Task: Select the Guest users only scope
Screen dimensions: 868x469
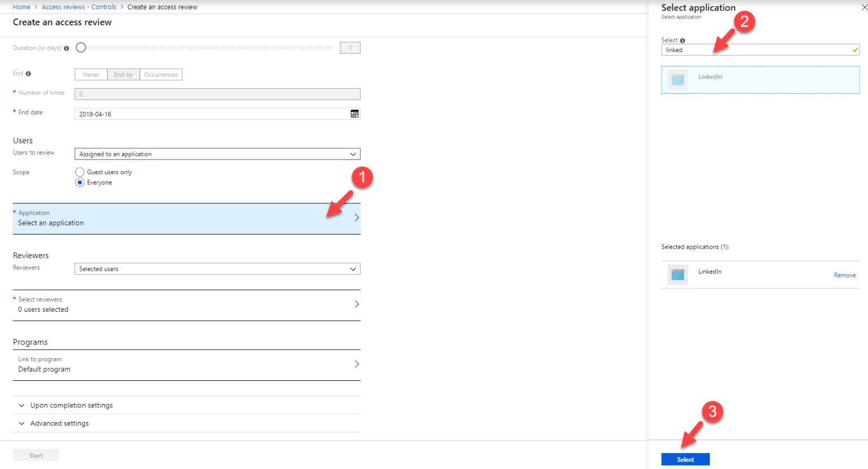Action: pos(79,172)
